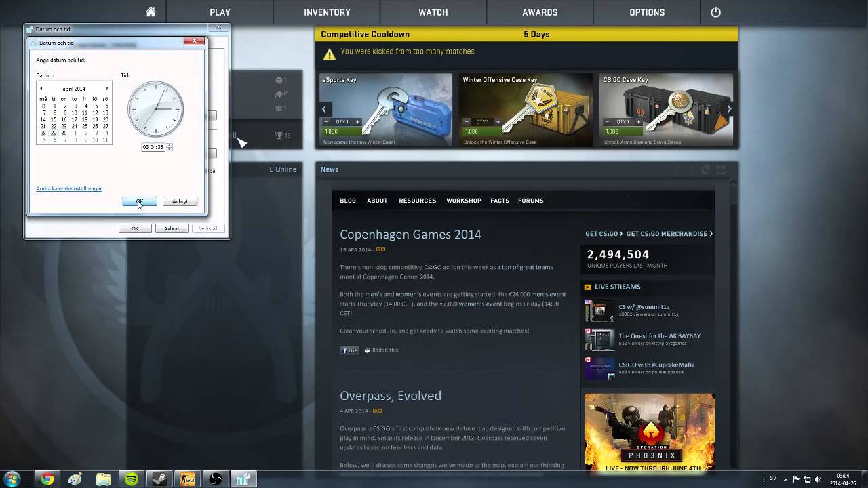
Task: Show next store items with right arrow
Action: pyautogui.click(x=729, y=109)
